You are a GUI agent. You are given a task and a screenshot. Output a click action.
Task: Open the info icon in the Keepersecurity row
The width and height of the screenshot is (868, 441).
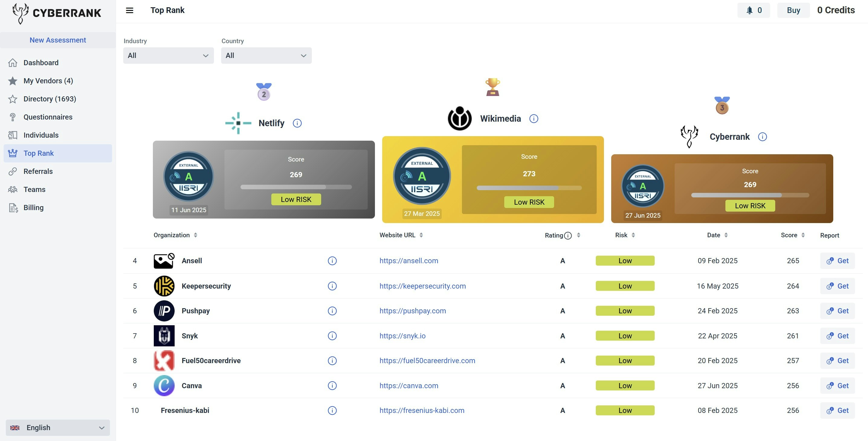tap(332, 286)
